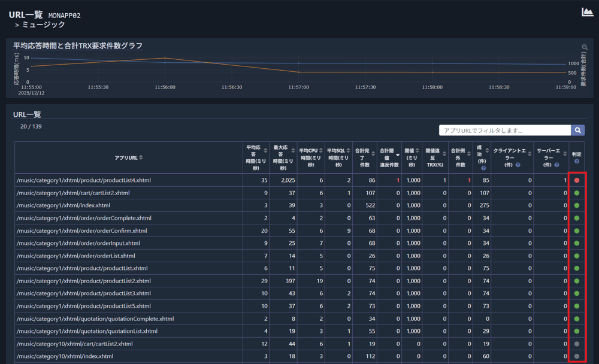This screenshot has height=364, width=599.
Task: Click orange line peak at 11:56:00
Action: point(165,58)
